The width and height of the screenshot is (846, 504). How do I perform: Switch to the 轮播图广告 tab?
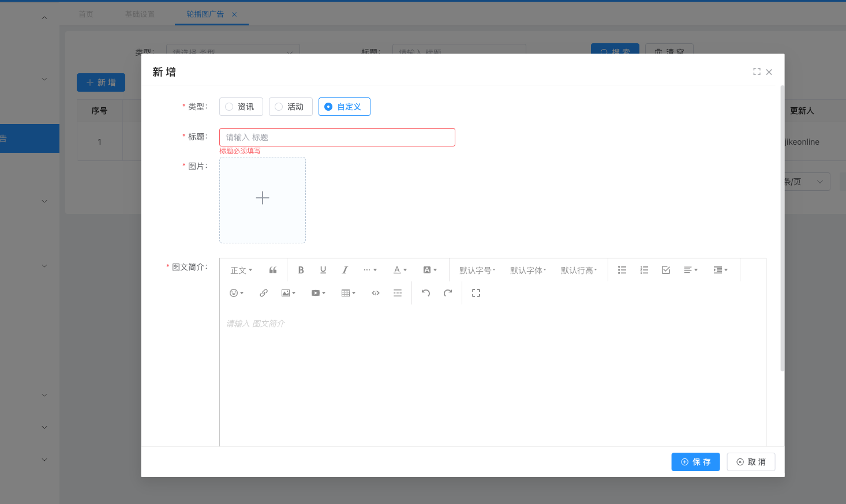coord(205,14)
